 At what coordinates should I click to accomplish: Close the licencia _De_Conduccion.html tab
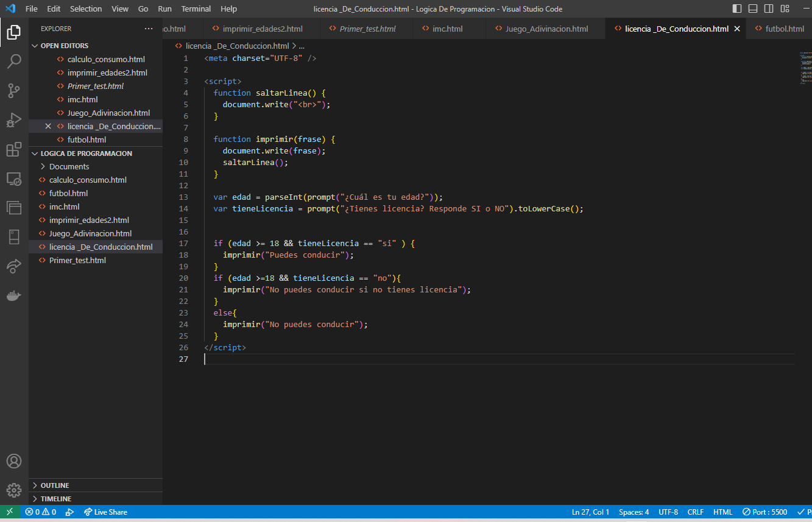737,29
